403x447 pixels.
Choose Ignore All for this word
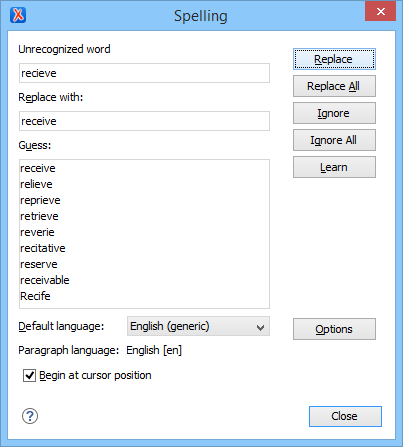[334, 140]
